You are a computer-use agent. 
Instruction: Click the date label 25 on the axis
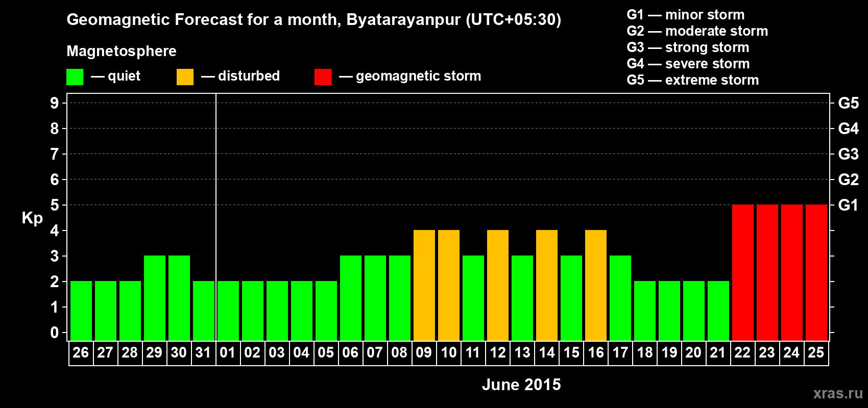click(x=816, y=353)
